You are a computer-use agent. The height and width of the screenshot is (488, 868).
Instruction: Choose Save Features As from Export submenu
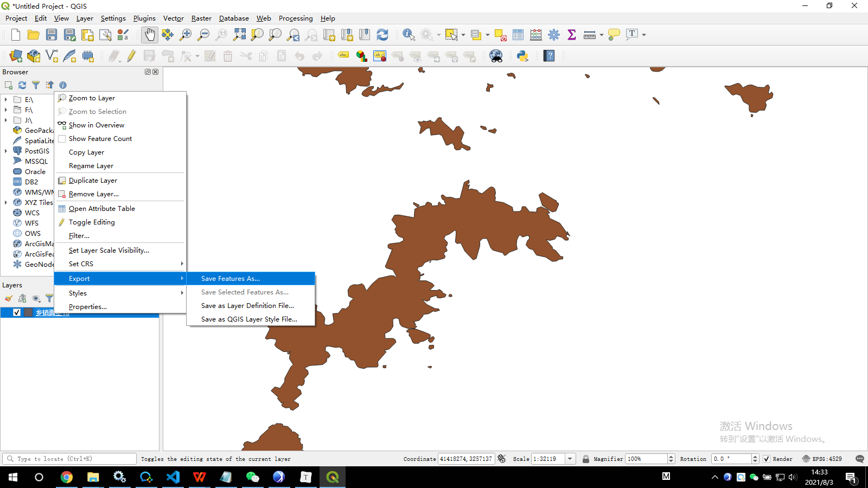[x=230, y=278]
